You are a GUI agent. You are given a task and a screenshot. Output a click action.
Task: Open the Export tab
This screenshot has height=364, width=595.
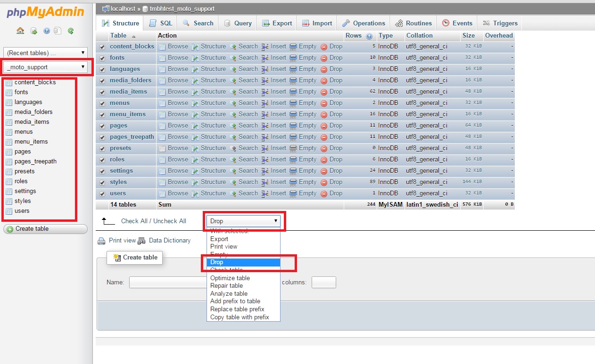coord(277,23)
